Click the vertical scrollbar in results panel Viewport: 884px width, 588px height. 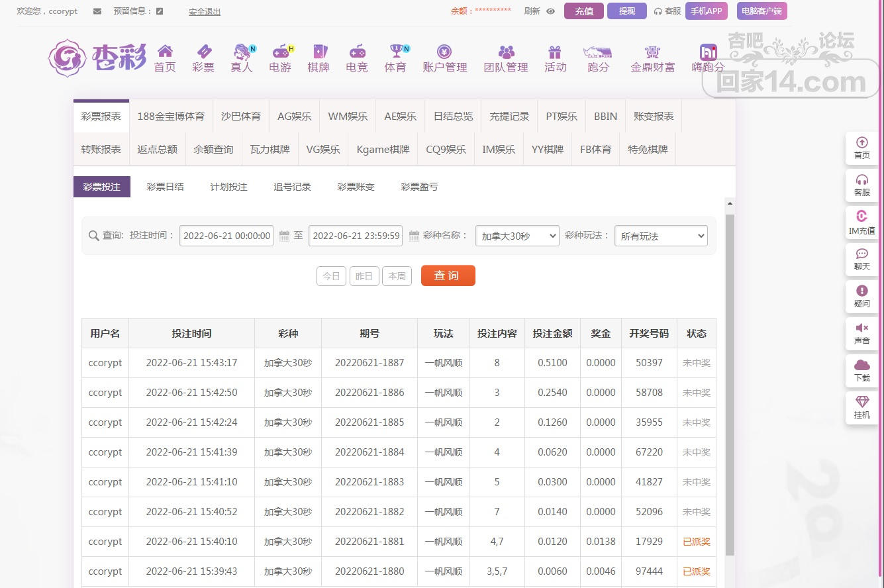[x=730, y=384]
